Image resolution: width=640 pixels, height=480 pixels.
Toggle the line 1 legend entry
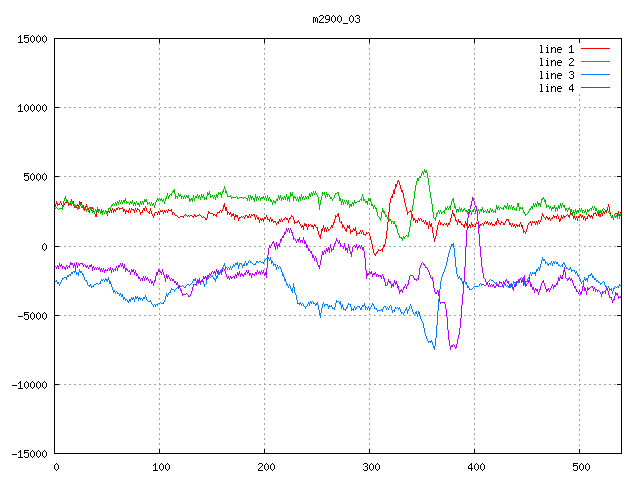point(558,49)
